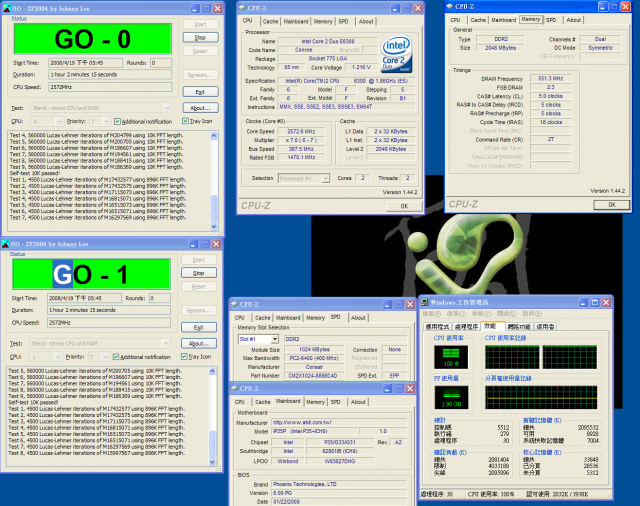Open Priority dropdown in GO - 1 window
640x506 pixels.
click(105, 357)
